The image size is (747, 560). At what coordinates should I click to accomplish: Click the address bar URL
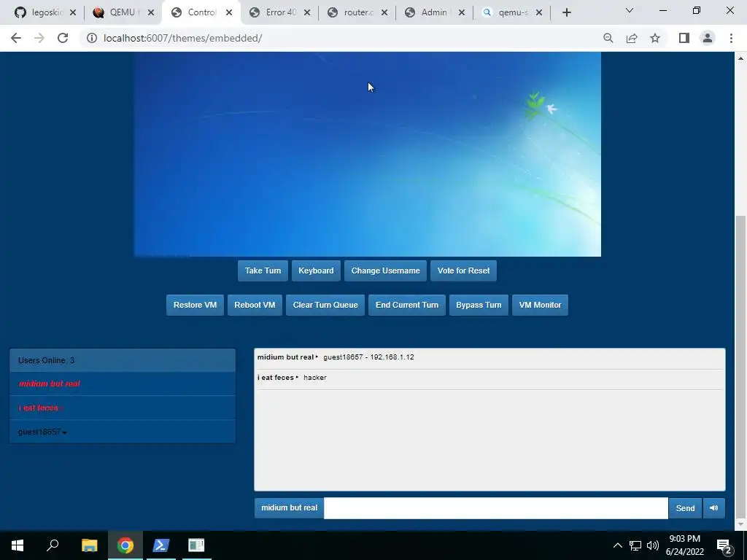click(183, 38)
